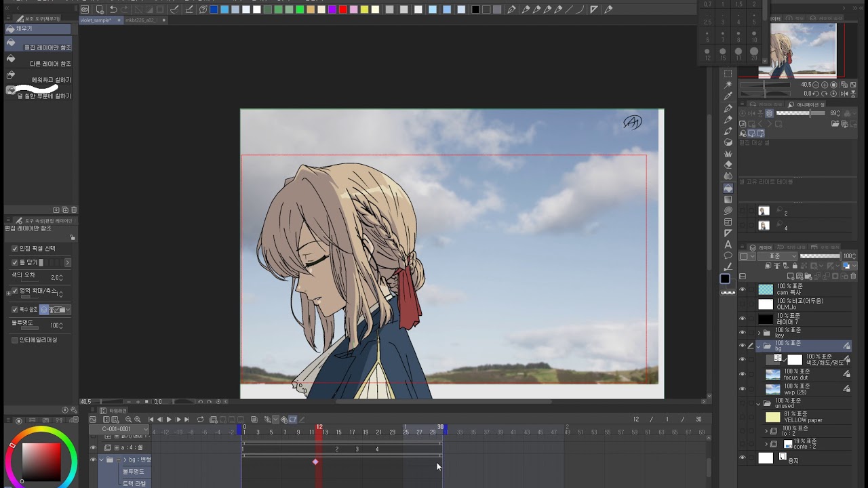This screenshot has height=488, width=868.
Task: Jump to last frame in timeline
Action: point(186,420)
